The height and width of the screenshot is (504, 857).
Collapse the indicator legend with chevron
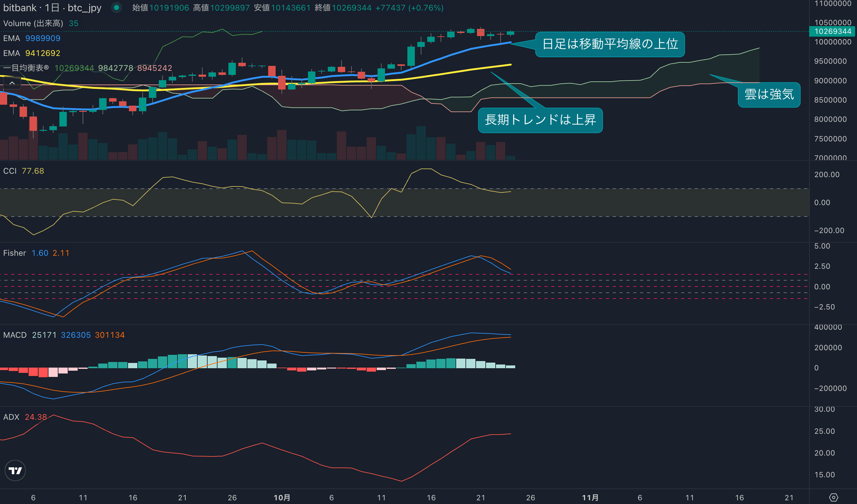(x=12, y=83)
